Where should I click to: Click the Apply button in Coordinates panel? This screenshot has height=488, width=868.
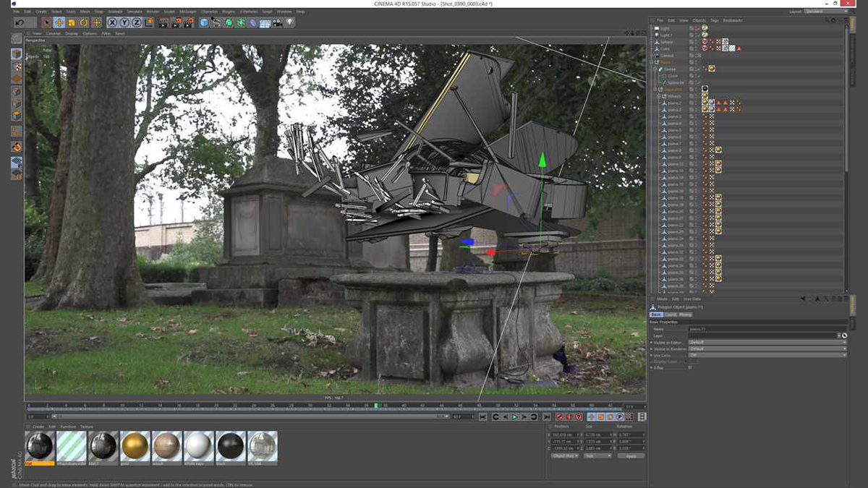point(631,456)
